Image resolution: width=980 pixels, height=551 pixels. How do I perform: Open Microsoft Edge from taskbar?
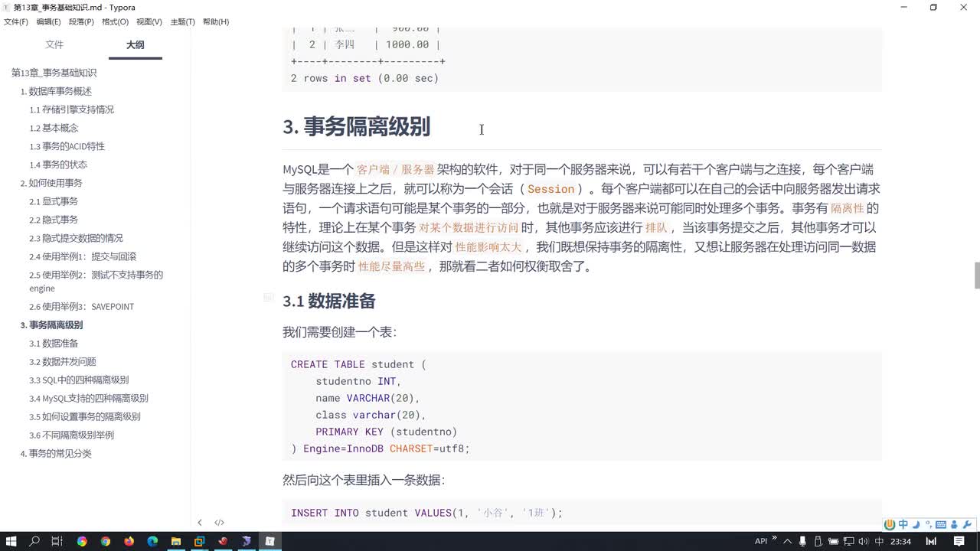[152, 541]
